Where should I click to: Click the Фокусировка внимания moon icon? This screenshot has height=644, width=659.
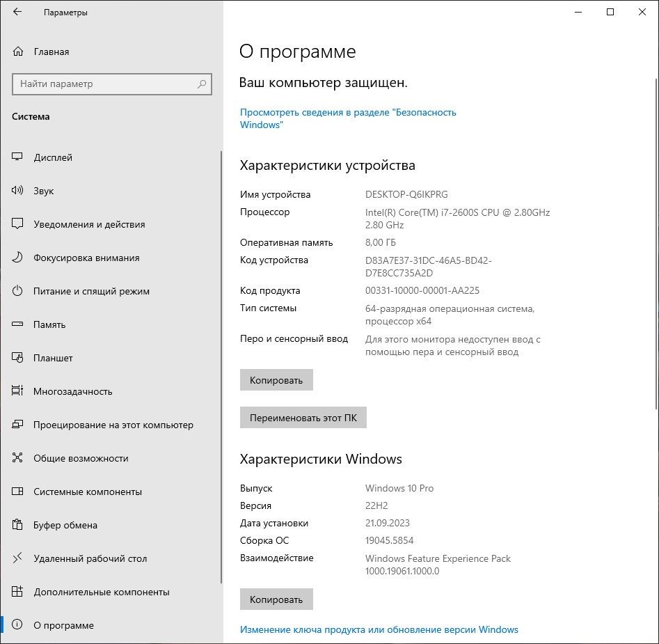tap(17, 258)
